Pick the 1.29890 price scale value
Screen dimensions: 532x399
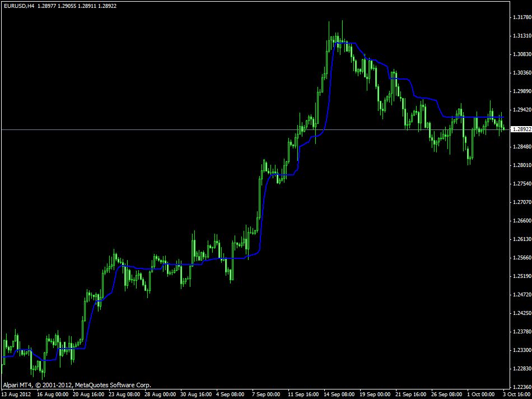[x=521, y=91]
